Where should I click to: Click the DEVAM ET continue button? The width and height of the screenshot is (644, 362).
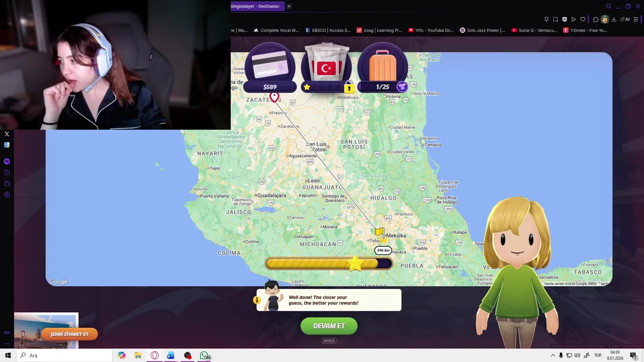coord(329,326)
